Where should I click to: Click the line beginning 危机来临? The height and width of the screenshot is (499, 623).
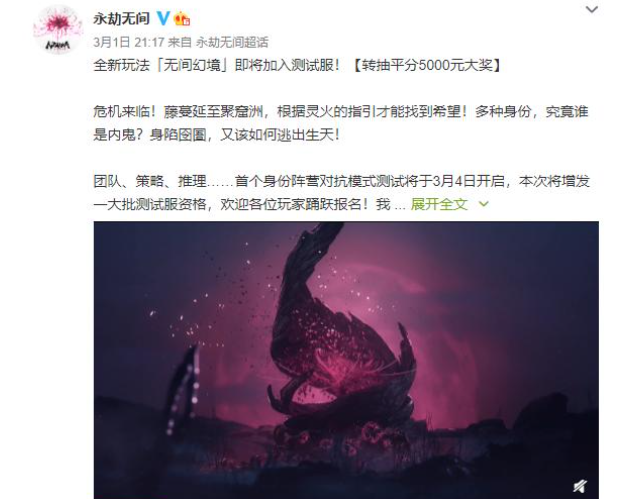(341, 112)
